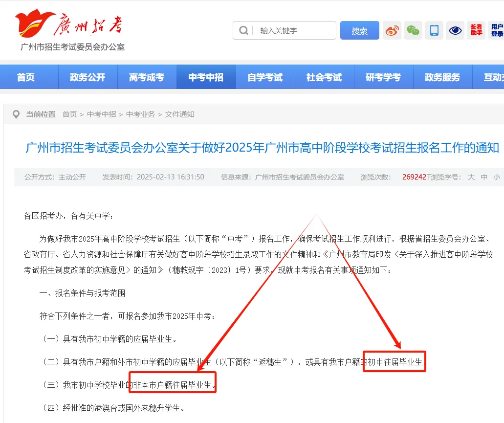Viewport: 504px width, 423px height.
Task: Open the 政务公开 navigation tab
Action: [x=88, y=77]
